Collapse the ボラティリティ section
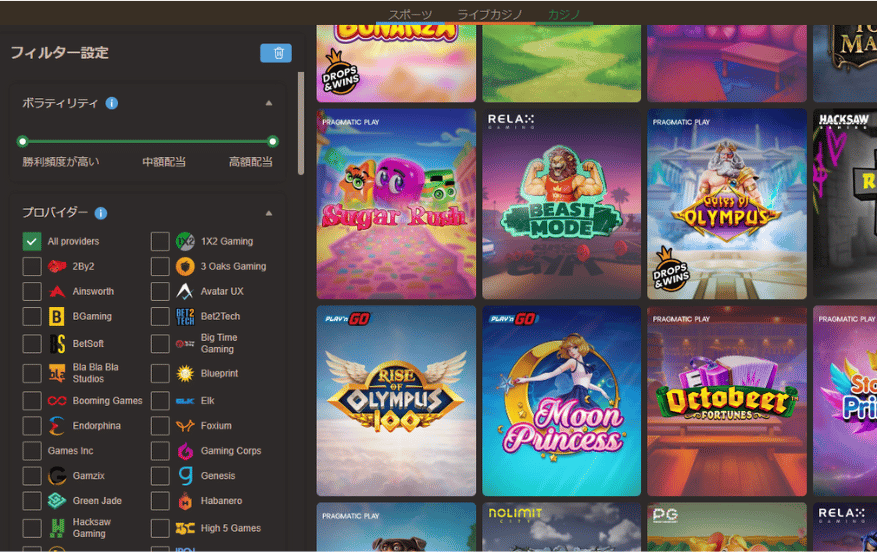The height and width of the screenshot is (552, 877). coord(269,103)
